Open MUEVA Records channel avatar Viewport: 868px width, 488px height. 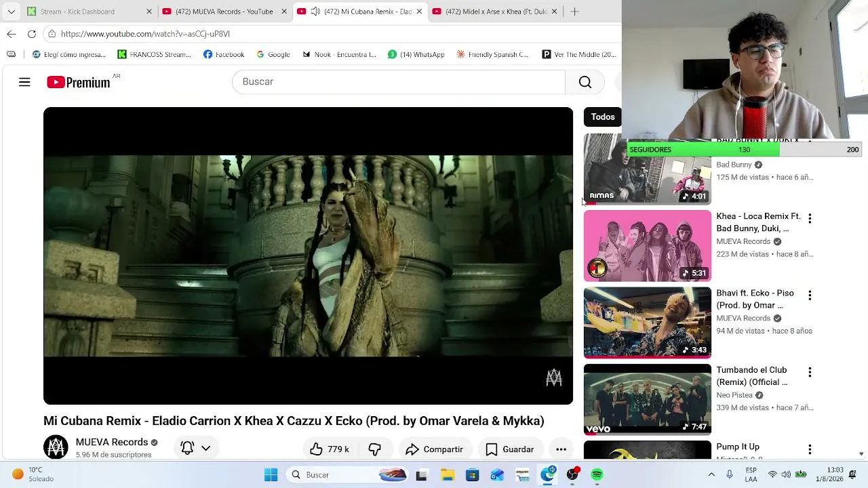56,447
